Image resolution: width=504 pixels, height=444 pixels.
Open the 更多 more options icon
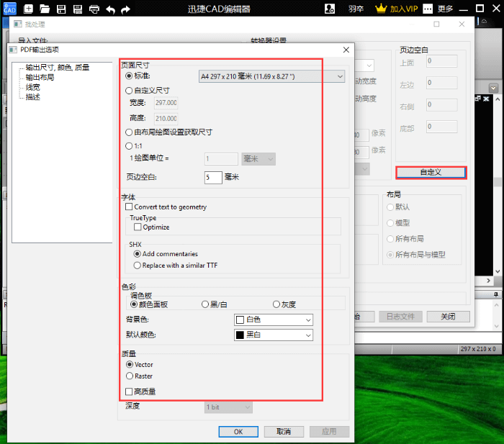click(428, 9)
